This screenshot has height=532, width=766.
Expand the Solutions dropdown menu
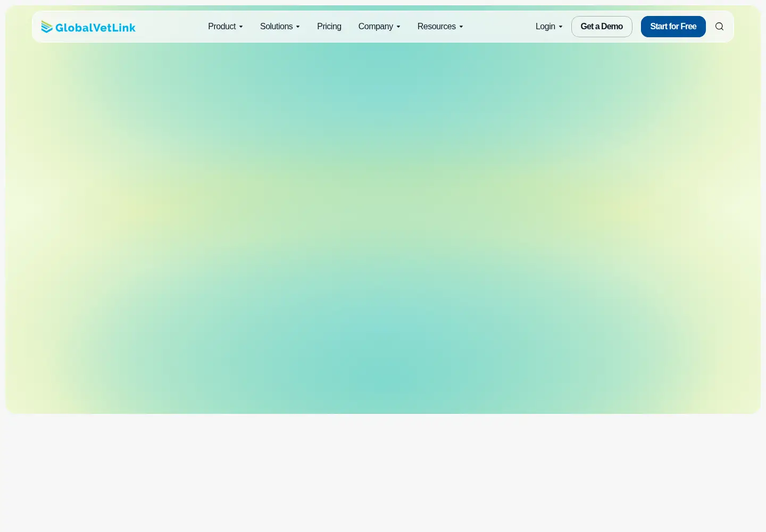pyautogui.click(x=280, y=27)
